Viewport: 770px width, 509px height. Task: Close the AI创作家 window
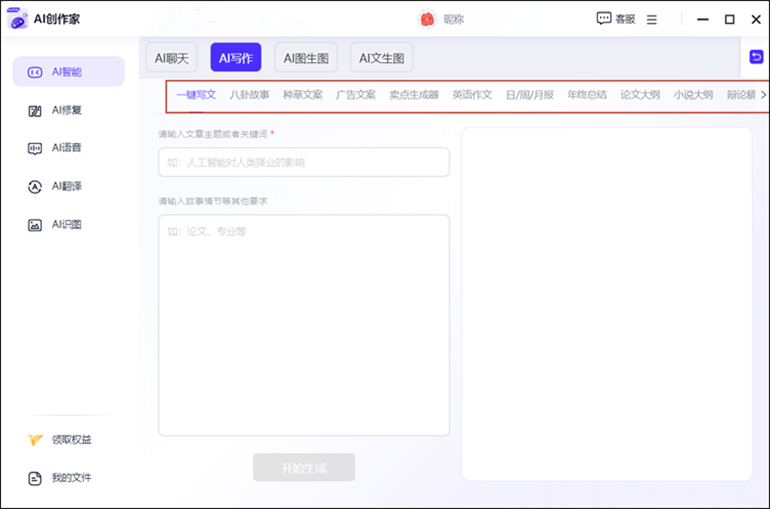[756, 20]
